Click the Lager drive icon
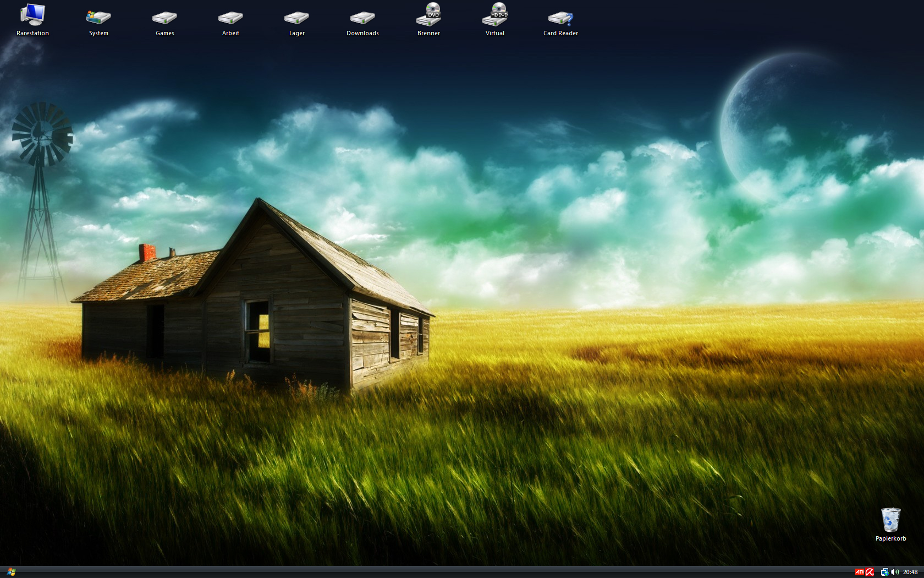 coord(296,18)
